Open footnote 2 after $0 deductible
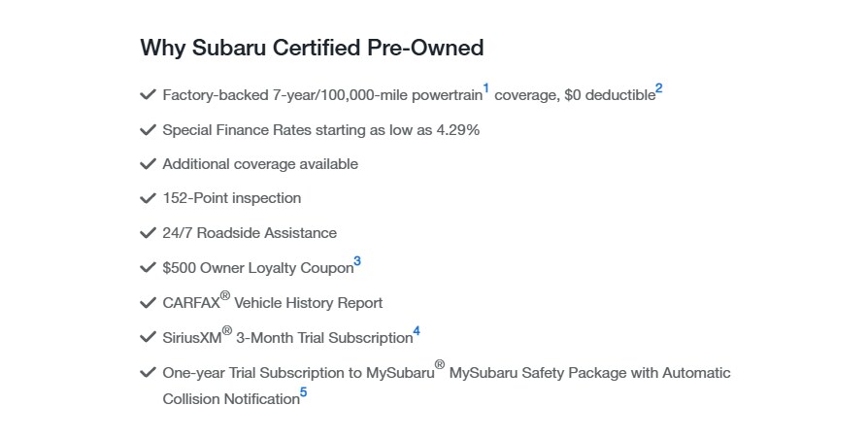 coord(658,89)
